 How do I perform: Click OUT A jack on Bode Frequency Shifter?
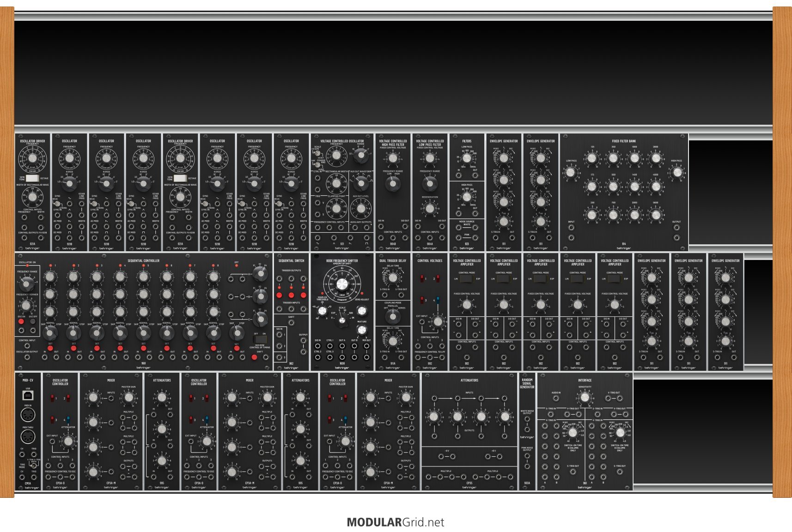tap(342, 345)
